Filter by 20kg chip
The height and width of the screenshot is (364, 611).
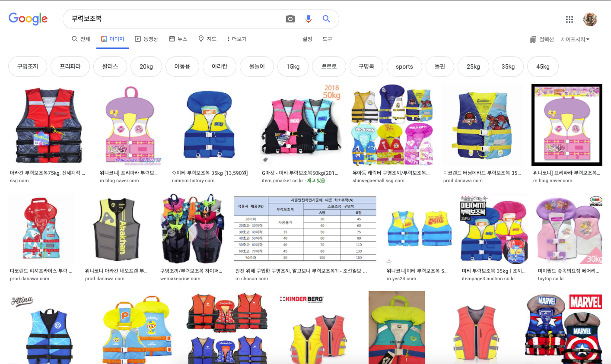(x=146, y=66)
